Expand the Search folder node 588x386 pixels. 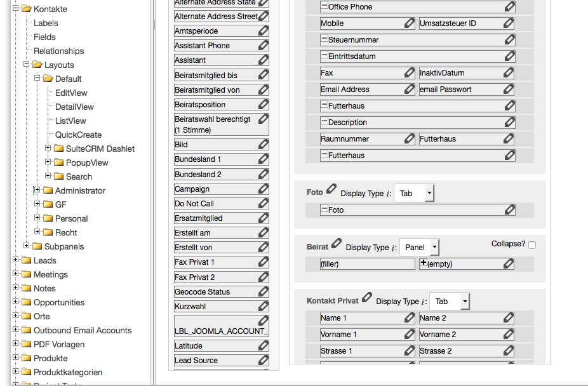click(x=48, y=175)
